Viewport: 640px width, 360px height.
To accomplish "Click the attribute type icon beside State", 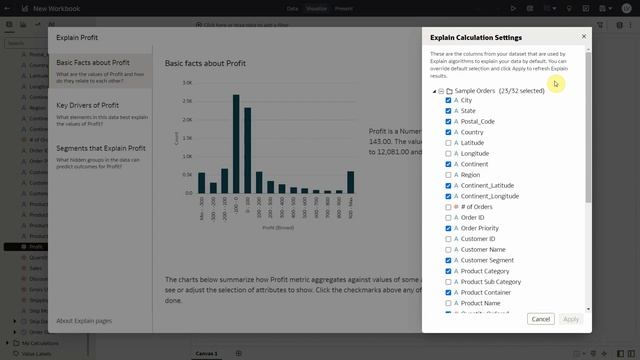I will pyautogui.click(x=456, y=111).
